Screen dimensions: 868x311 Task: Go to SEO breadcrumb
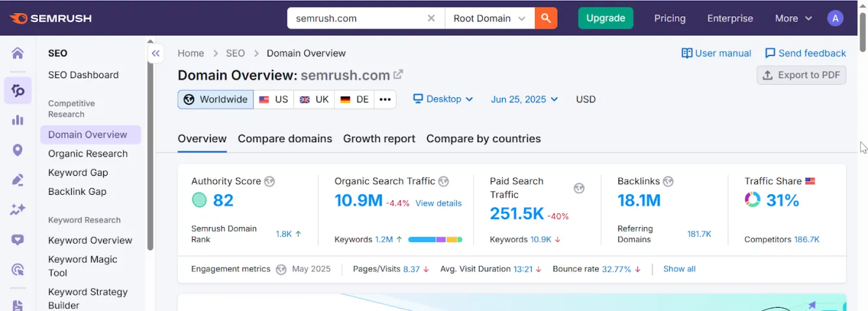235,53
